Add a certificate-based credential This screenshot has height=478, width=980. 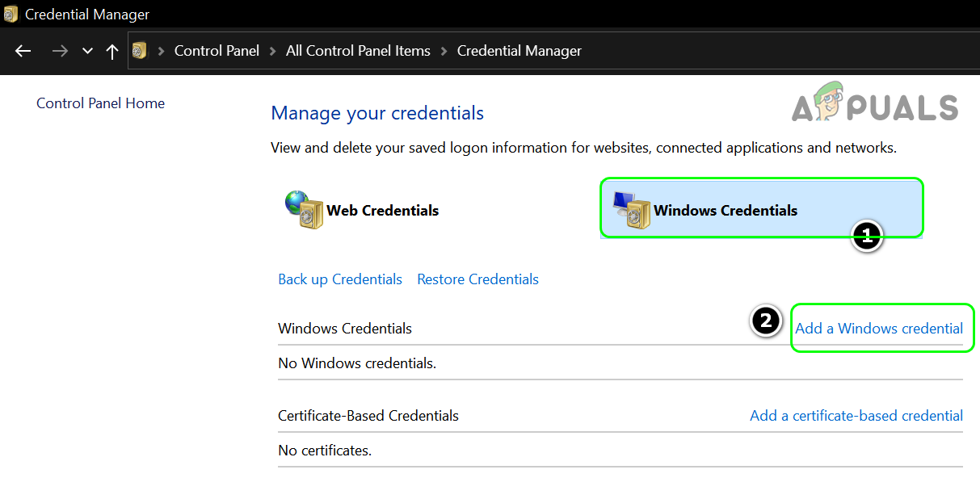point(856,416)
